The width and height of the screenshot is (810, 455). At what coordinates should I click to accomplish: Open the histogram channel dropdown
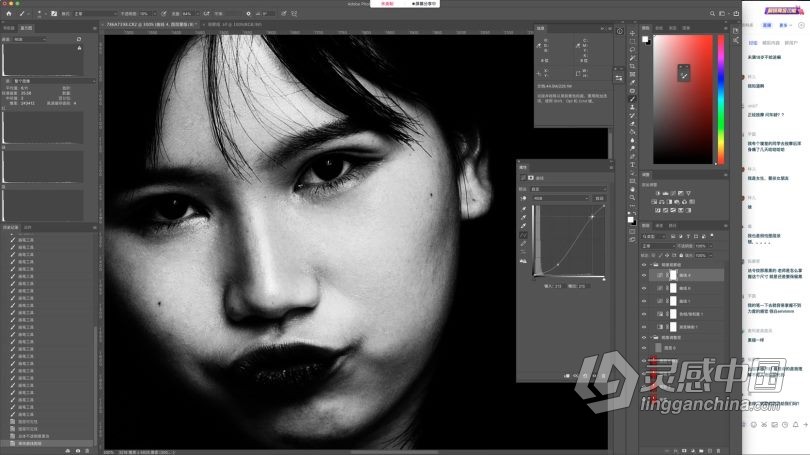coord(30,39)
